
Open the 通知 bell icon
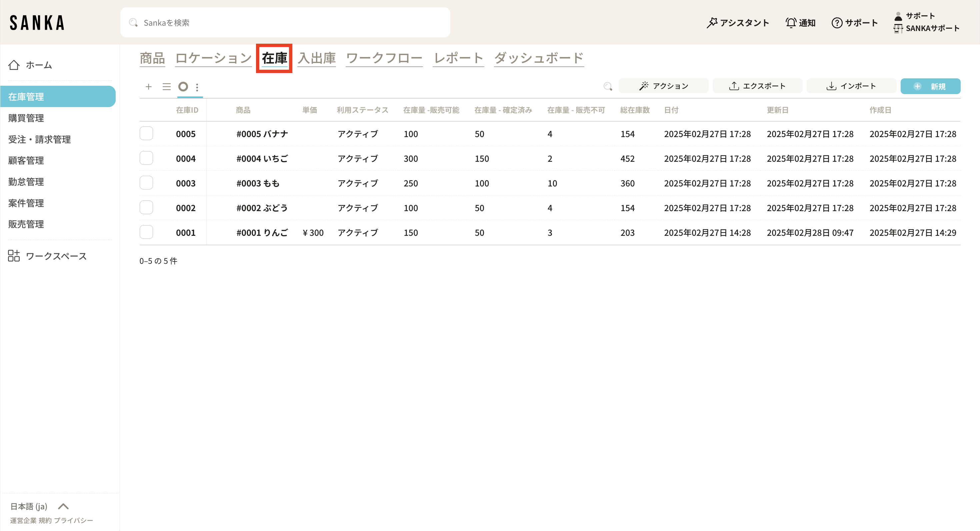(791, 23)
